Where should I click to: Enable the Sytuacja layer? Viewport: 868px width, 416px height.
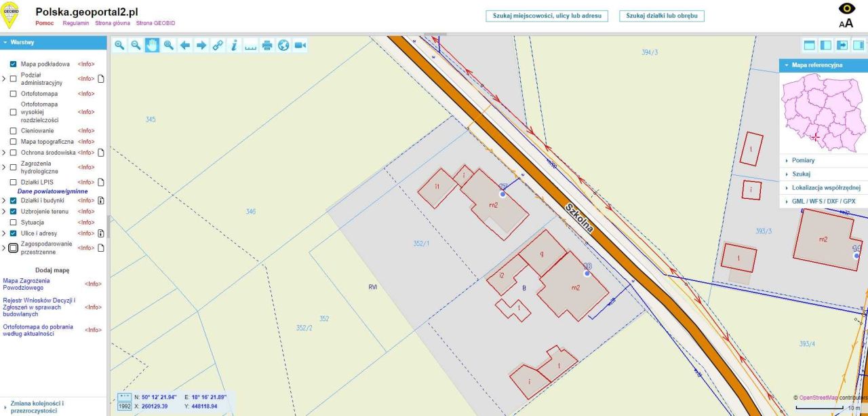point(13,223)
